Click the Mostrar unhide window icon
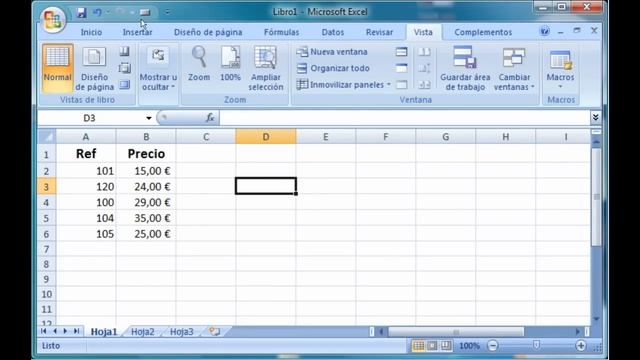Image resolution: width=640 pixels, height=360 pixels. (402, 84)
